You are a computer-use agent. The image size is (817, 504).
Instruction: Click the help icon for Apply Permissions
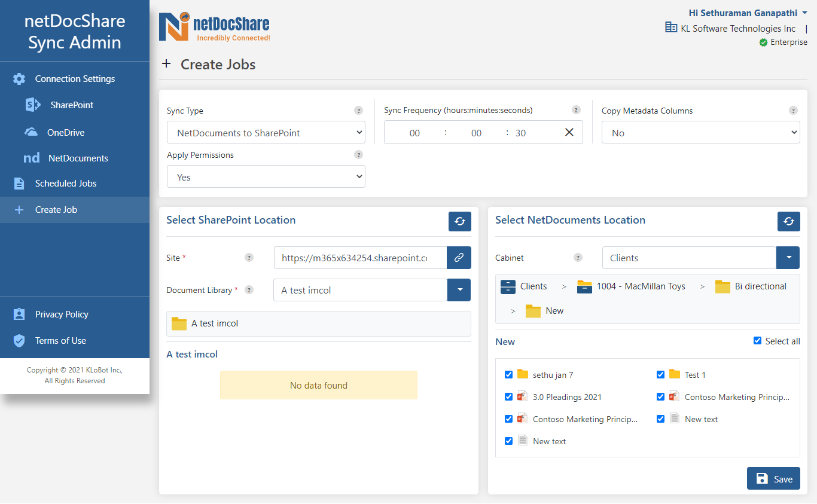click(x=358, y=155)
